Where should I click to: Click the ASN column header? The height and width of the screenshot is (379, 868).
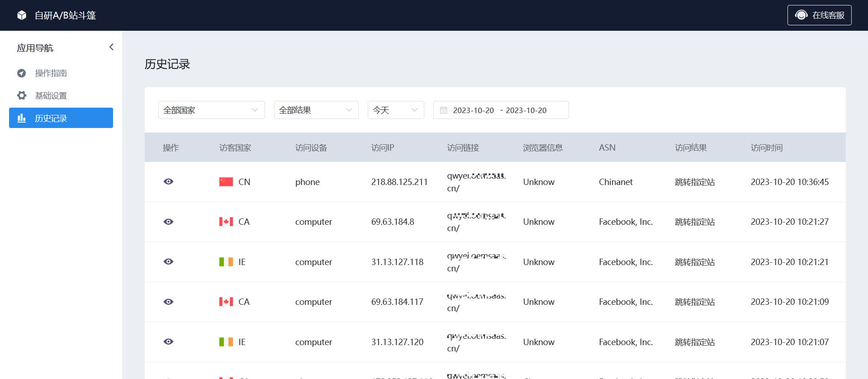607,147
